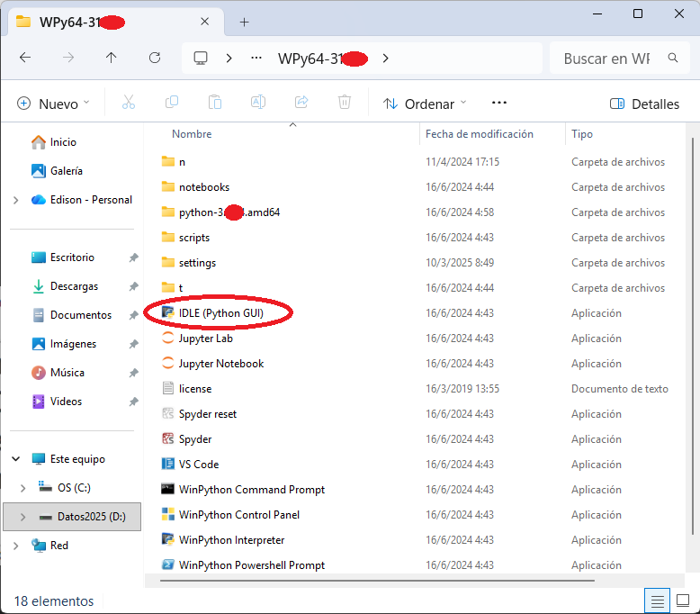The width and height of the screenshot is (700, 614).
Task: Click the WinPython Powershell Prompt icon
Action: click(x=167, y=565)
